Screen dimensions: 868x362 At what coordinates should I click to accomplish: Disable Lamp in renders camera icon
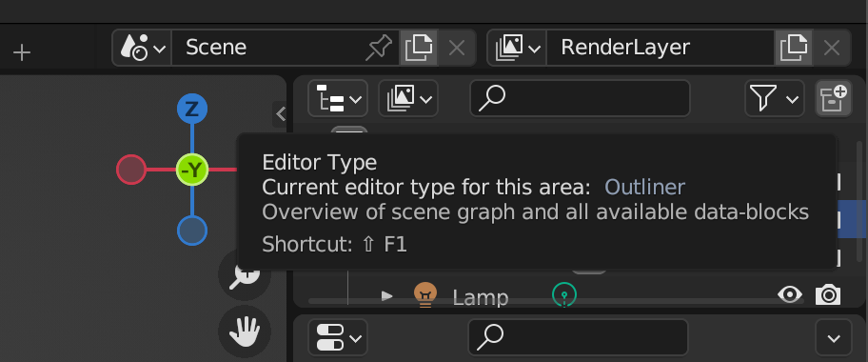(x=828, y=295)
